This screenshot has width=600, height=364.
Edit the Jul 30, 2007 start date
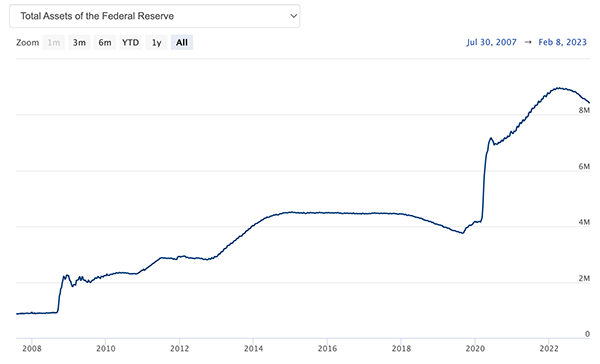(491, 42)
